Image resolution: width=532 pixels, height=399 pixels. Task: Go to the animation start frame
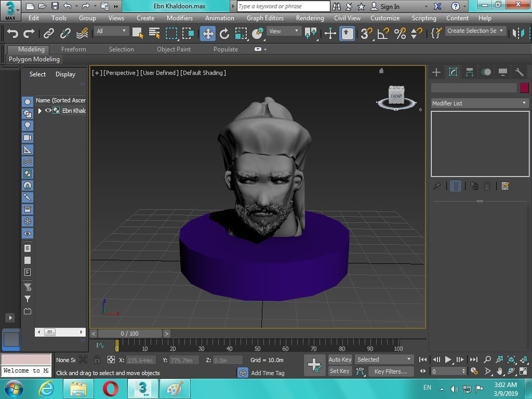[423, 360]
